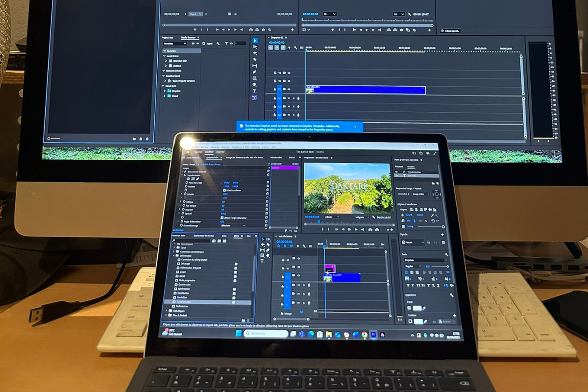This screenshot has width=588, height=392.
Task: Open the Adapter zoom dropdown in Program monitor
Action: (332, 217)
